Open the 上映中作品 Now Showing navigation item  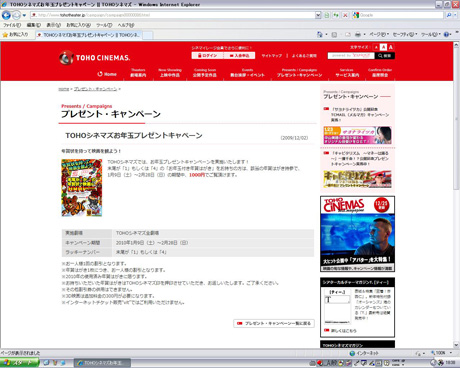tap(170, 73)
